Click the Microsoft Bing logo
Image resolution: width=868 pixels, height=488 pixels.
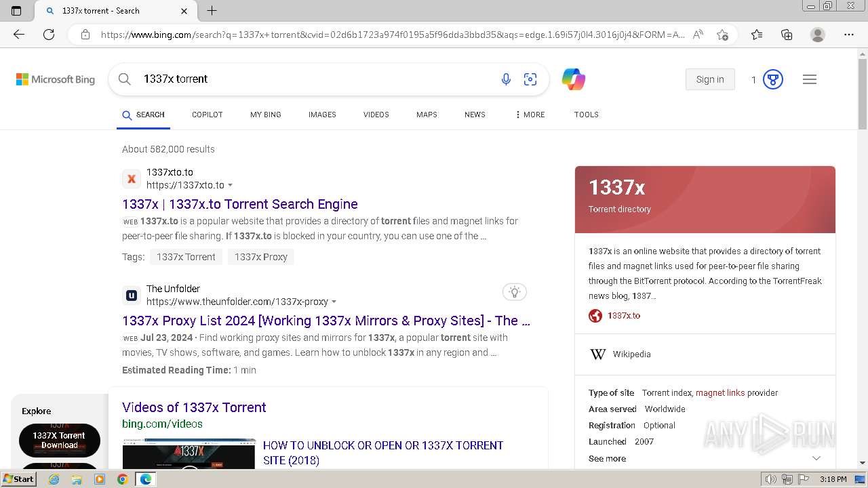point(56,79)
